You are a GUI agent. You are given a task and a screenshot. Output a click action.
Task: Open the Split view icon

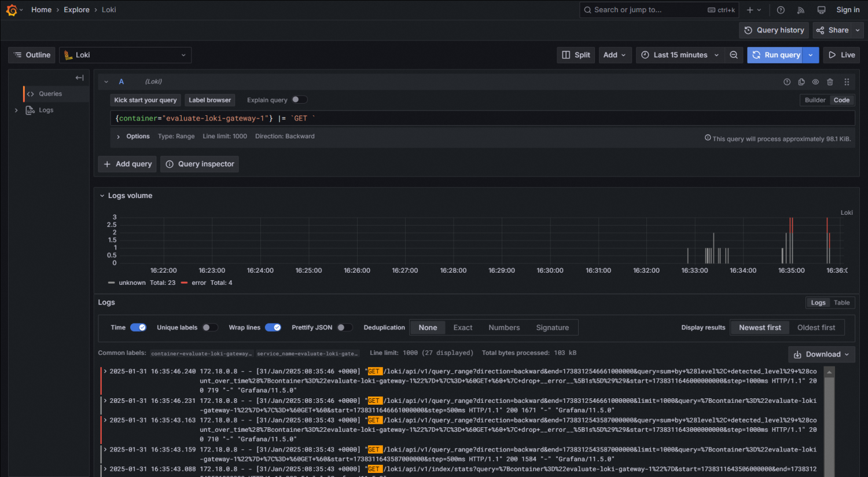(x=575, y=54)
